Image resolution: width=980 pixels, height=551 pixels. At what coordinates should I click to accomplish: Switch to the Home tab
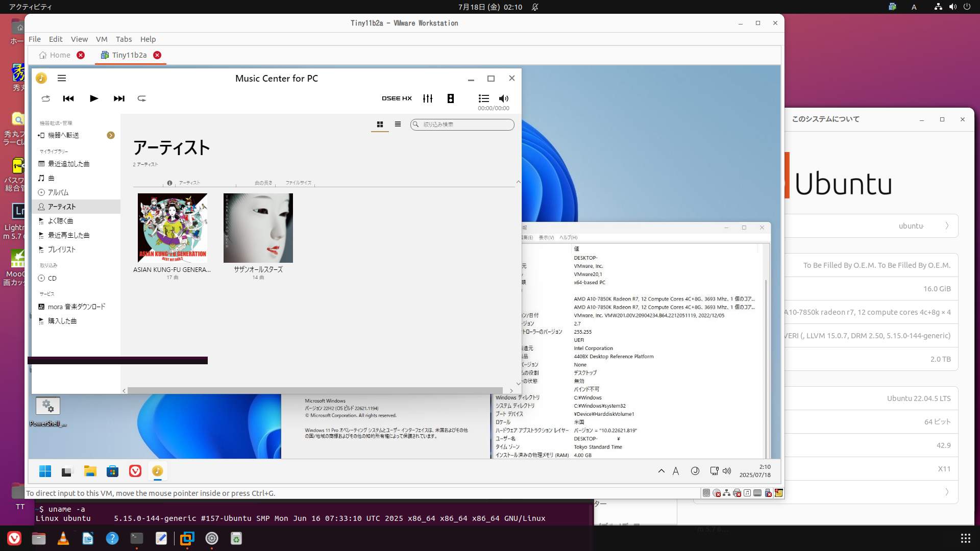pos(55,55)
